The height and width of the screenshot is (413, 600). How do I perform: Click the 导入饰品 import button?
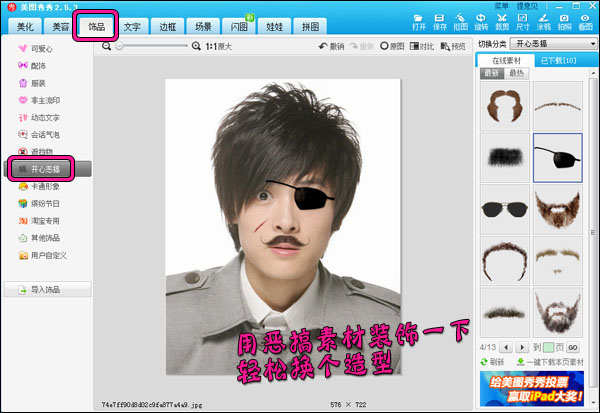47,291
